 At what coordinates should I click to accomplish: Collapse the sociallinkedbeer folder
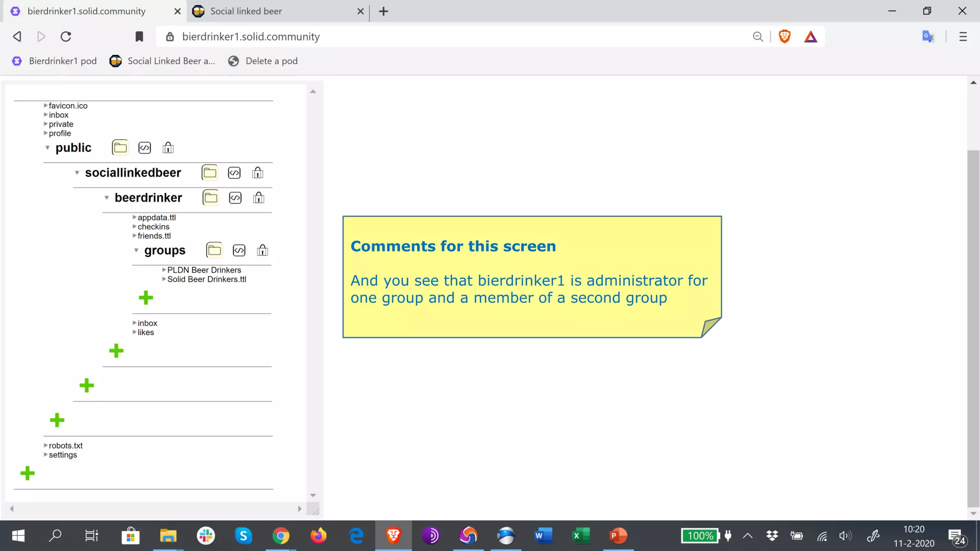point(77,173)
